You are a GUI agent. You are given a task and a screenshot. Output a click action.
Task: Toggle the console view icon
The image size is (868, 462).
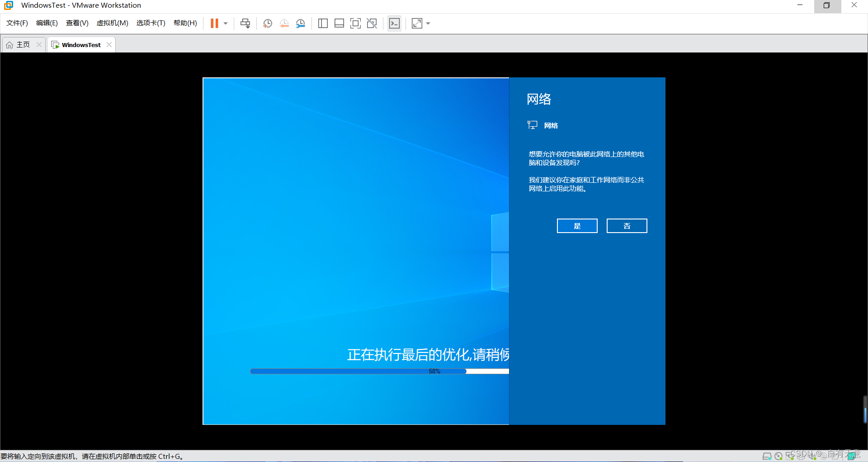[394, 24]
